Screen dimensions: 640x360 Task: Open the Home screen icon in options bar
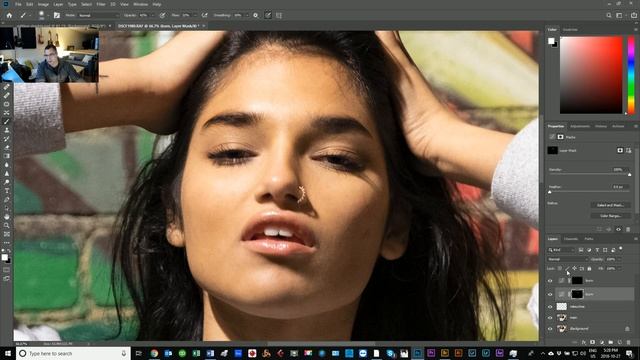[x=9, y=16]
